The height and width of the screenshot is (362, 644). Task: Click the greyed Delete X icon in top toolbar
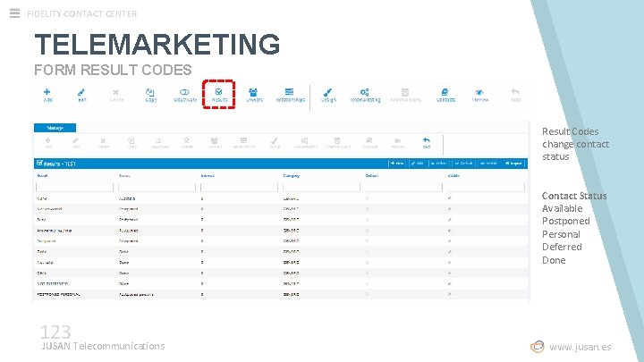point(116,95)
